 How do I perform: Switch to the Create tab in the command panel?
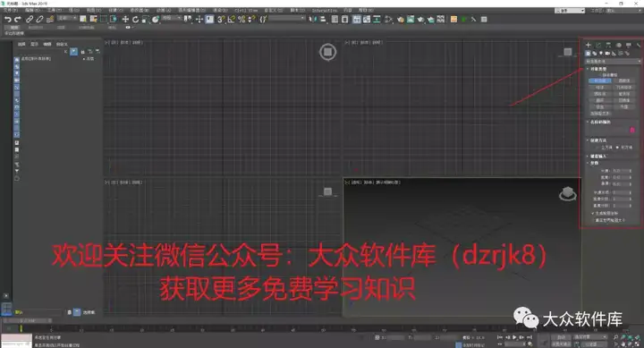[x=589, y=45]
